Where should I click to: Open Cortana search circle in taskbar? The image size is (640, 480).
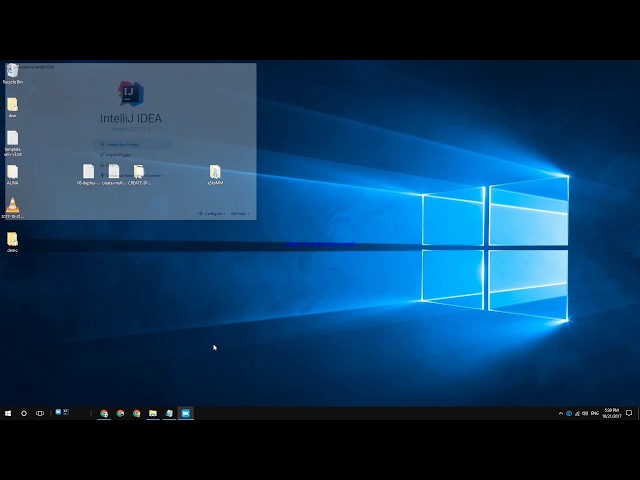point(24,413)
